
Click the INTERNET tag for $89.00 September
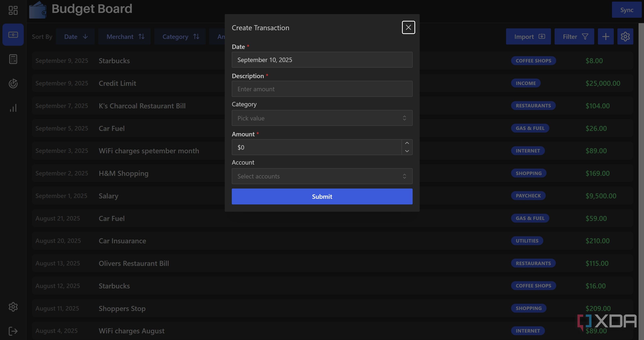pos(528,151)
